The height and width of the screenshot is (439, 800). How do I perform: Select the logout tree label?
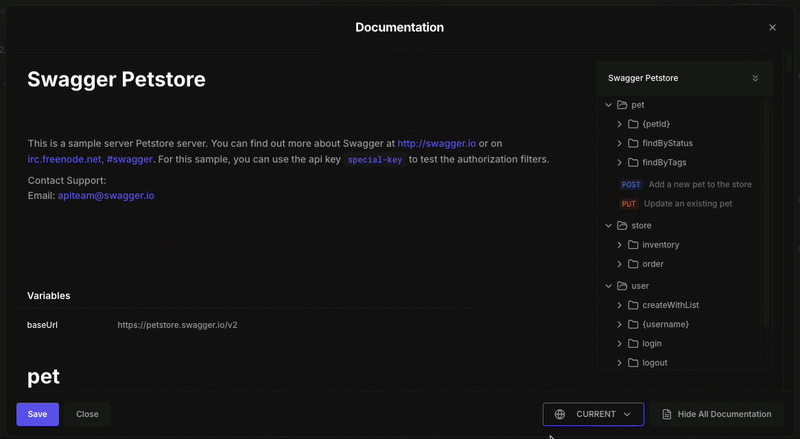pyautogui.click(x=655, y=363)
